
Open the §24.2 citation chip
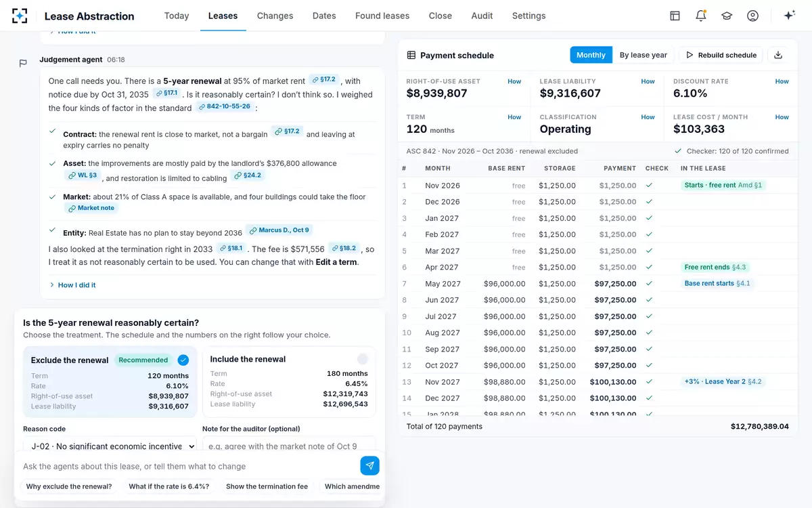point(248,175)
